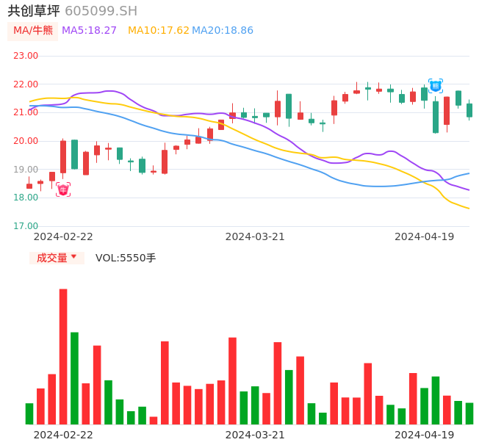Click the 2024-02-22 date label under the price chart
Viewport: 504px width, 445px height.
(x=63, y=236)
